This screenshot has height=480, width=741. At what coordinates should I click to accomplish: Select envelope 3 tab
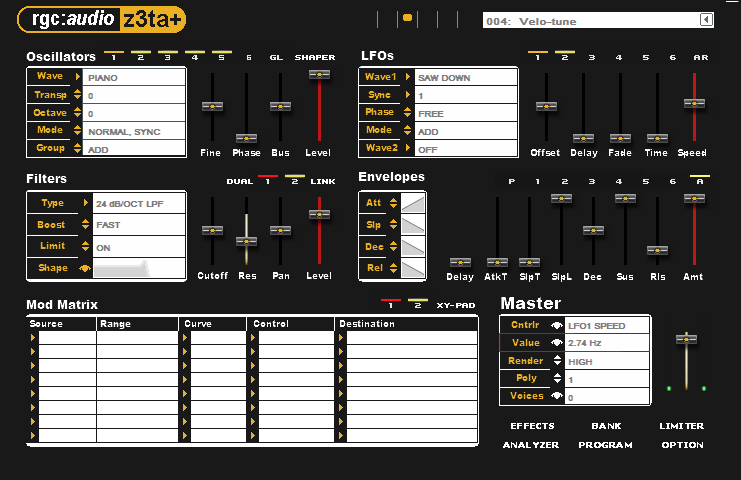[x=592, y=181]
